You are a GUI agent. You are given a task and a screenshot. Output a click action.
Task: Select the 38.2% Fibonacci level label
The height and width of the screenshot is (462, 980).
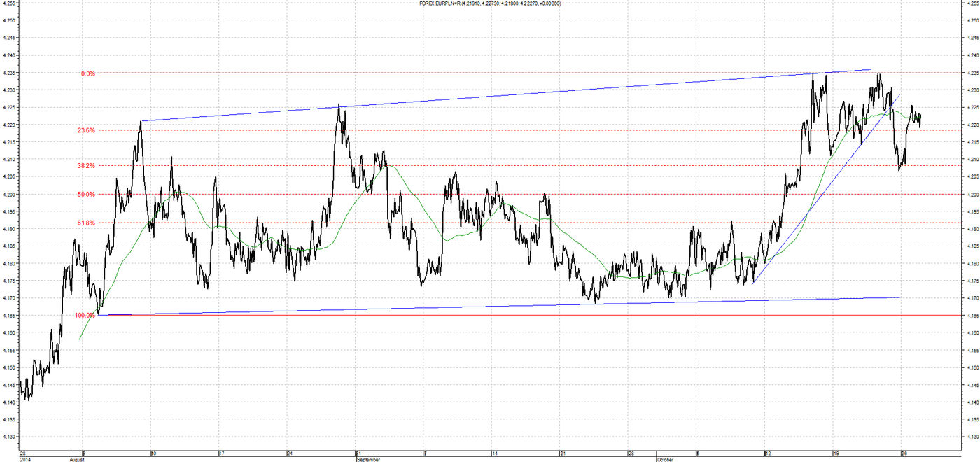pos(87,166)
